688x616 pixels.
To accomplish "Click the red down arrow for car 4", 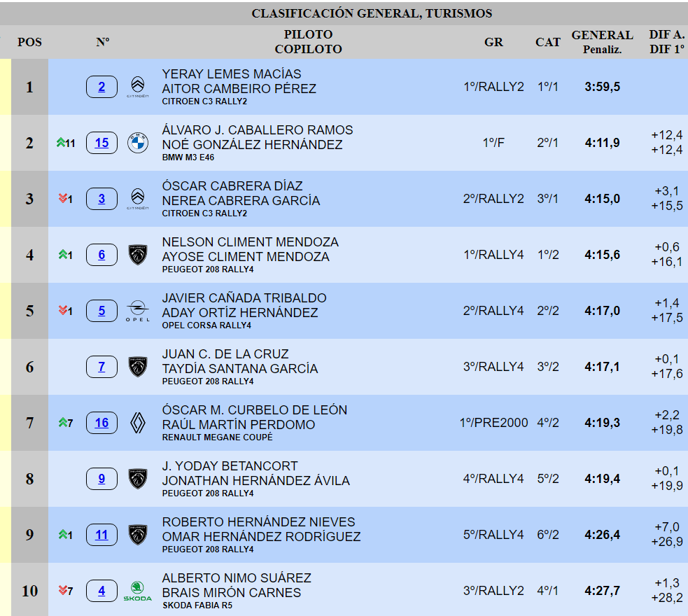I will (62, 591).
